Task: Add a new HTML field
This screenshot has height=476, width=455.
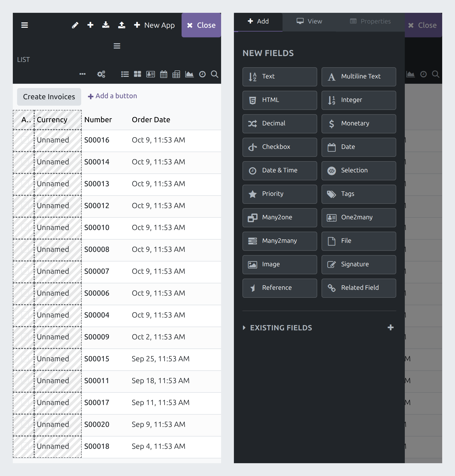Action: (x=280, y=100)
